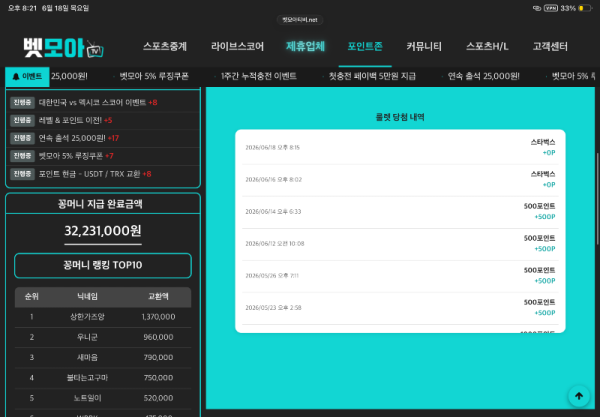Click the bell 이벤트 icon badge
600x417 pixels.
click(x=27, y=77)
